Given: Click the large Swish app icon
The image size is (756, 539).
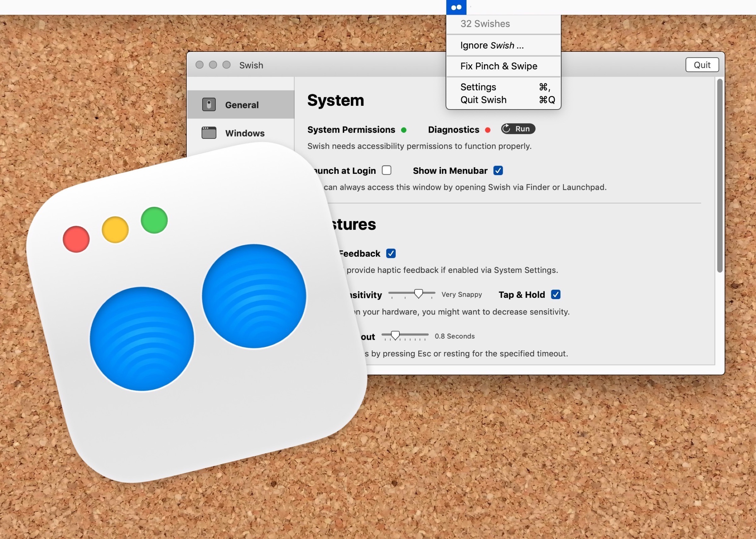Looking at the screenshot, I should pyautogui.click(x=196, y=312).
